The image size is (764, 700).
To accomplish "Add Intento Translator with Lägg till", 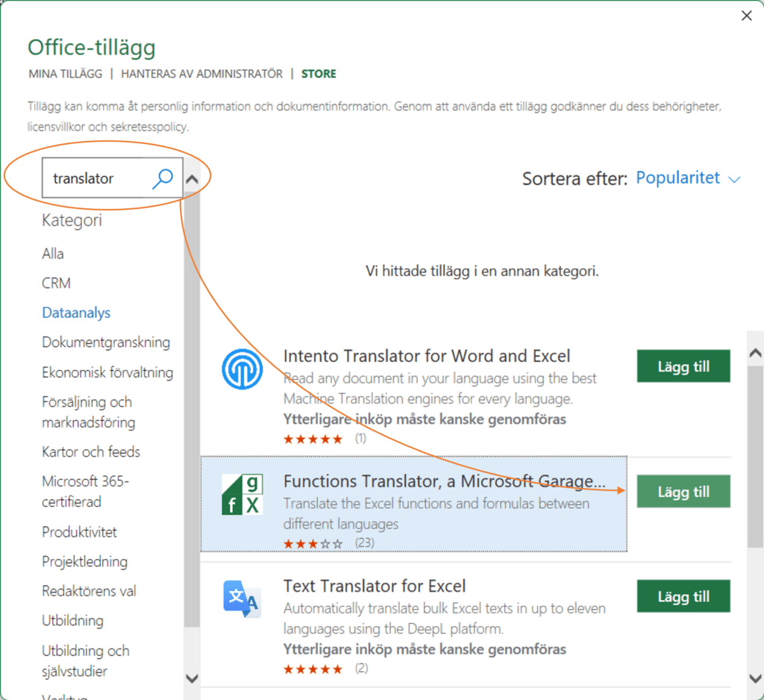I will 683,366.
